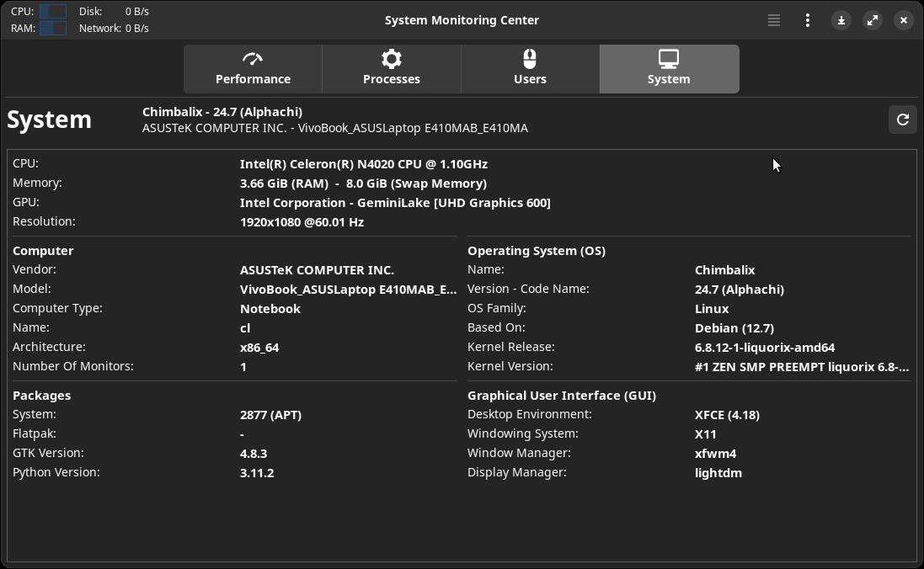
Task: Click the GeminiLake UHD Graphics 600 text
Action: pos(395,203)
